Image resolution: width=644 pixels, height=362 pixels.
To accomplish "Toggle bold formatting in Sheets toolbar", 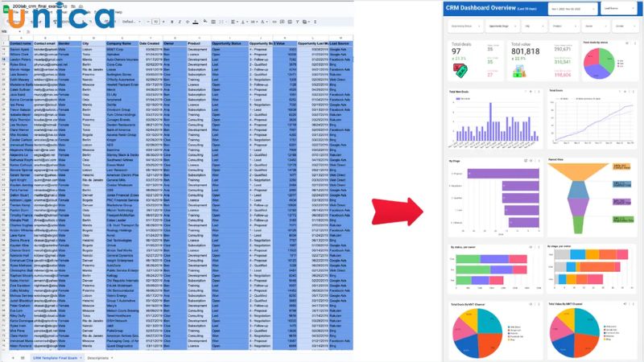I will pyautogui.click(x=171, y=22).
